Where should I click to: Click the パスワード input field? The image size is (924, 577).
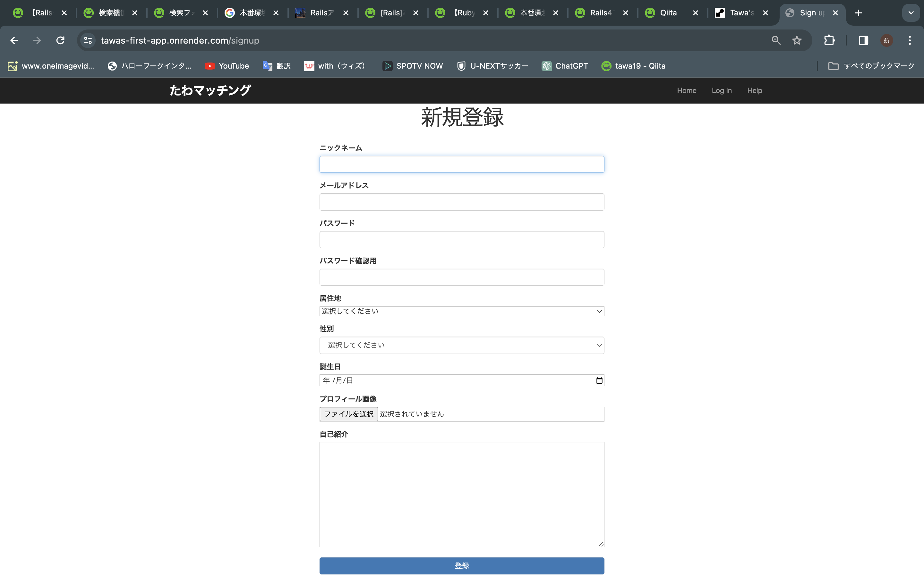click(462, 239)
